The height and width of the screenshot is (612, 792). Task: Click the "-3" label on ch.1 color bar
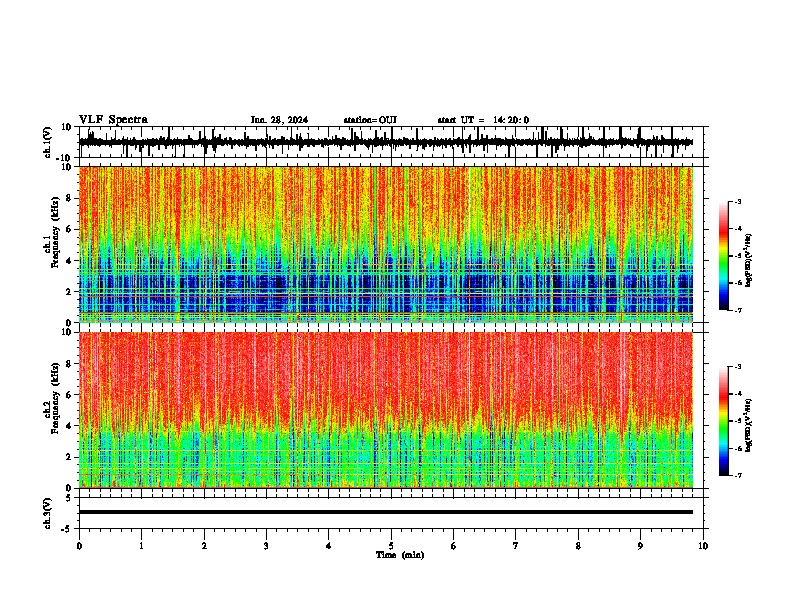[737, 201]
